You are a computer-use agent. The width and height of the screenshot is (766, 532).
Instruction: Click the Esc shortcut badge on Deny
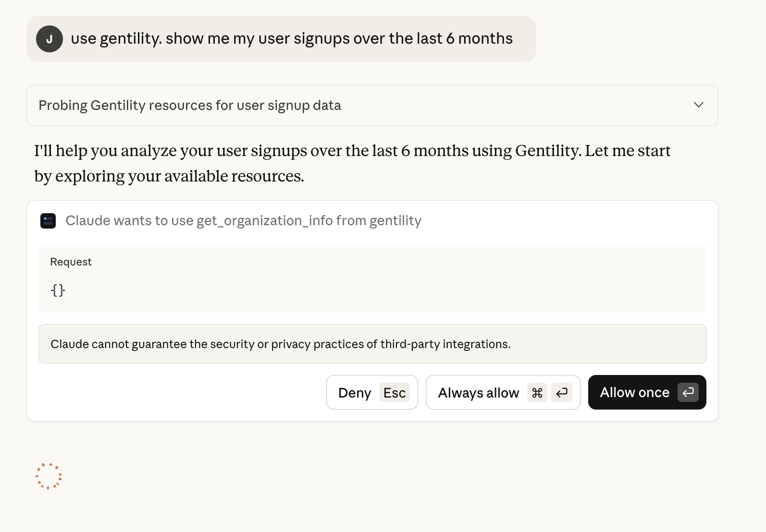point(394,392)
